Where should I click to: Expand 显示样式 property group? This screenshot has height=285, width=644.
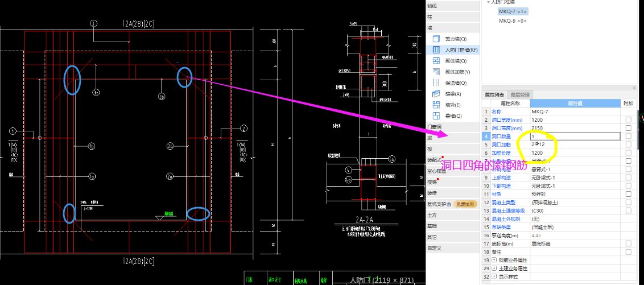(494, 277)
